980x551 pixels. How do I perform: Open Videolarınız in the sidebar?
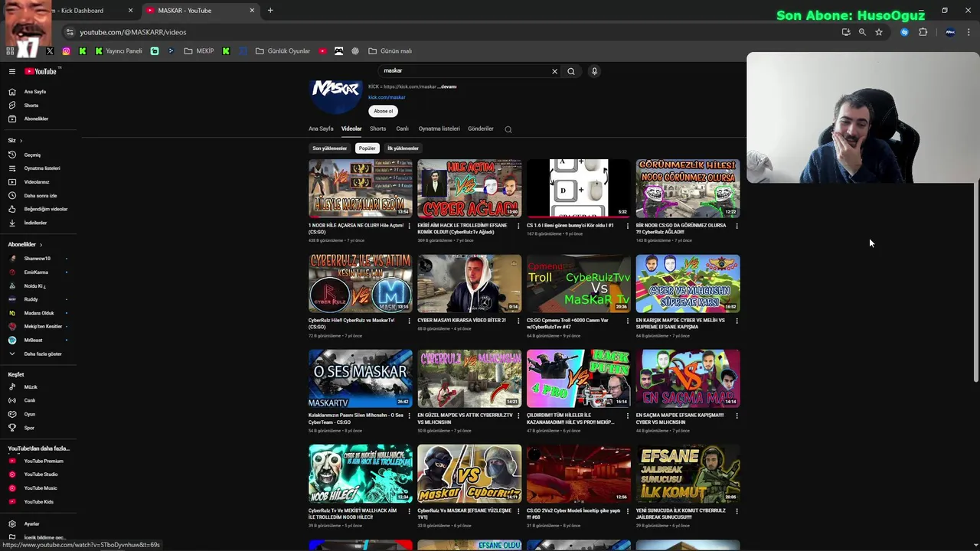(36, 182)
